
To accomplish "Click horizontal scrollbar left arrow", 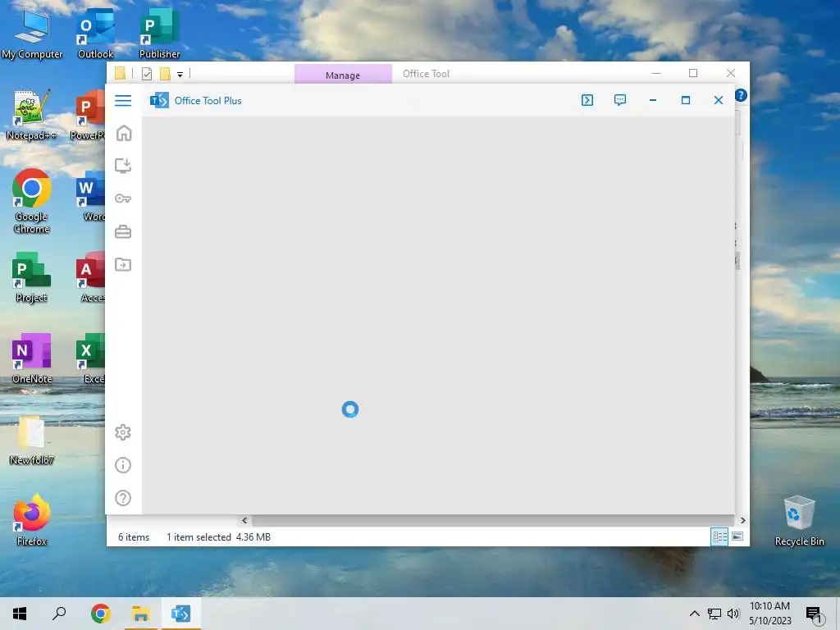I will coord(244,520).
